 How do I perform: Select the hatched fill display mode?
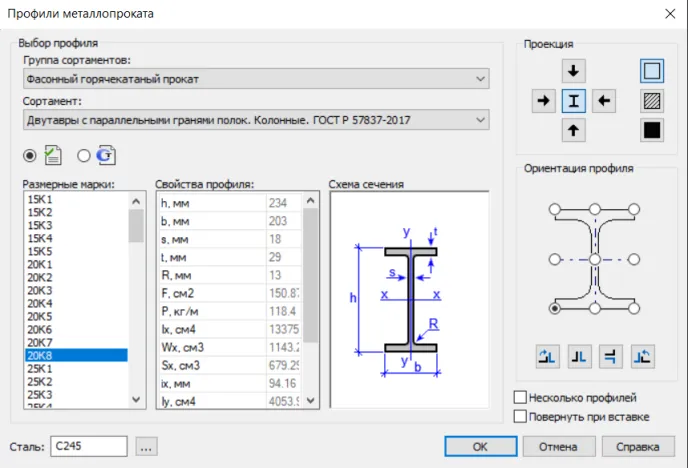pos(652,101)
